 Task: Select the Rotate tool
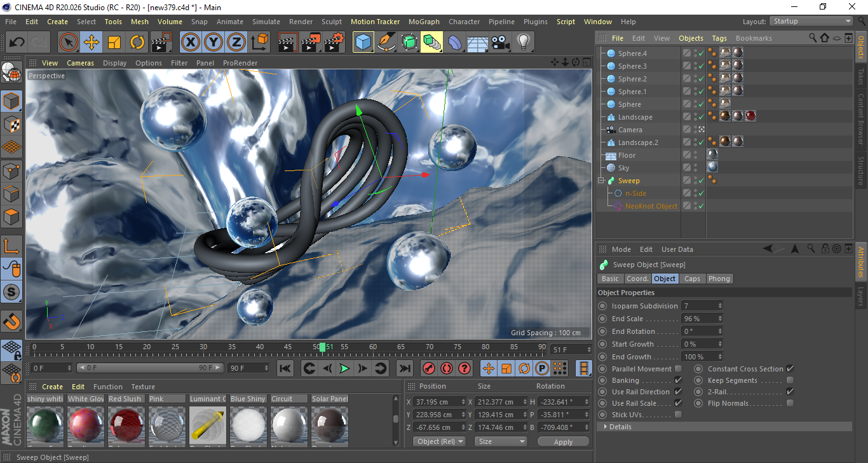pos(137,43)
